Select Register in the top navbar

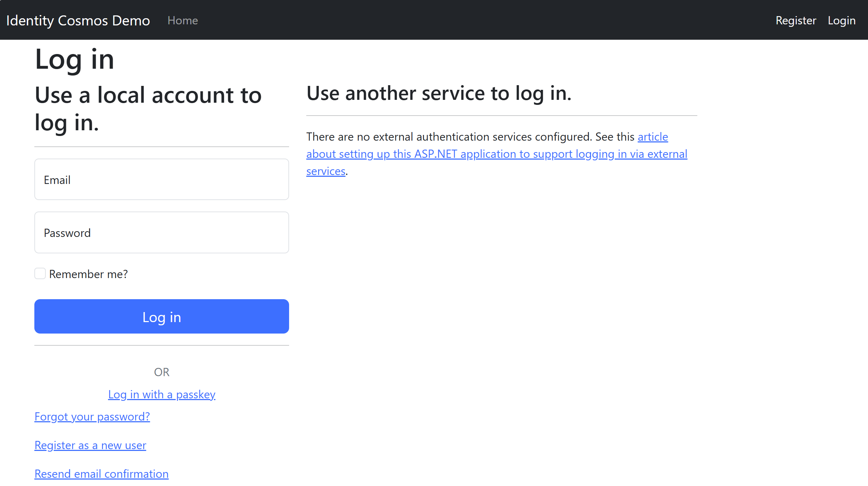[x=795, y=20]
